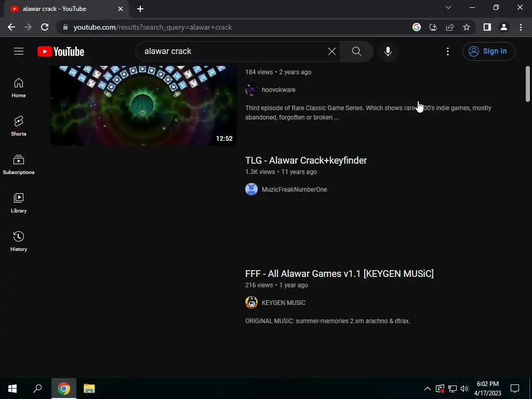Click the 'Third episode of Rare Classic' description
532x399 pixels.
pos(368,113)
